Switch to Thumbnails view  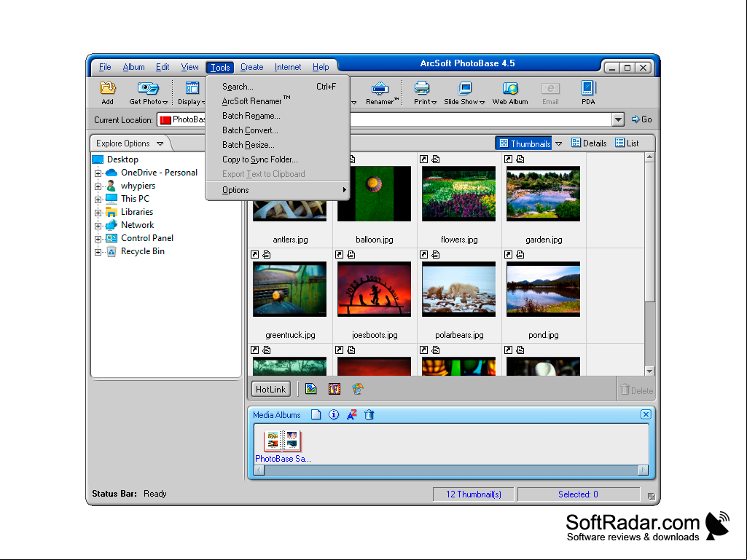[524, 143]
